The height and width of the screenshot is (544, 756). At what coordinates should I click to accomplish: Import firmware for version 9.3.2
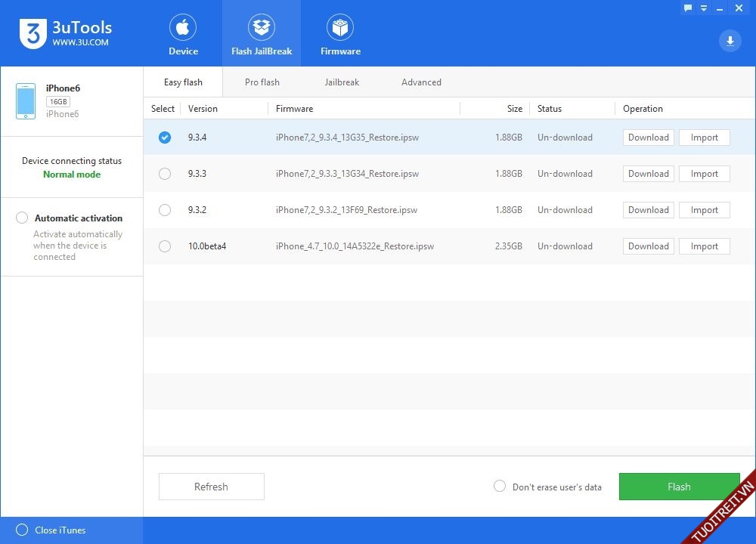pyautogui.click(x=704, y=210)
